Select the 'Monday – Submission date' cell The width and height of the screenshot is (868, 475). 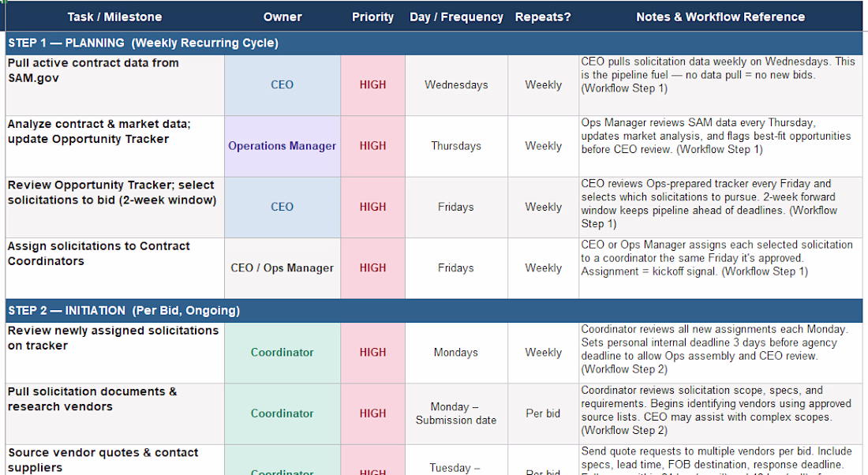(456, 413)
